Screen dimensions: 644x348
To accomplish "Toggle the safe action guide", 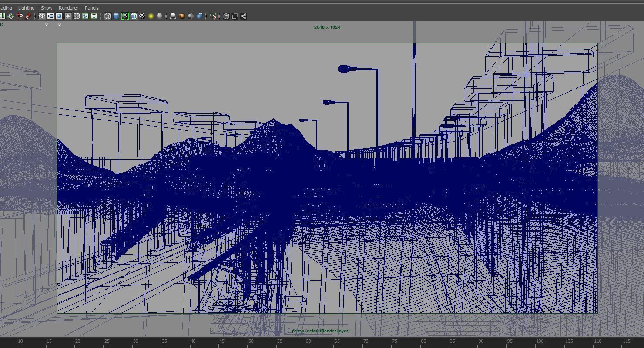I will 85,16.
